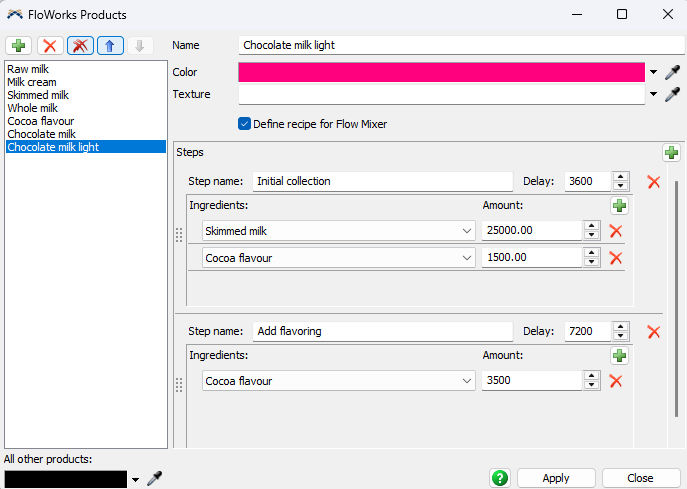The image size is (687, 489).
Task: Click the pink Color swatch
Action: pyautogui.click(x=441, y=72)
